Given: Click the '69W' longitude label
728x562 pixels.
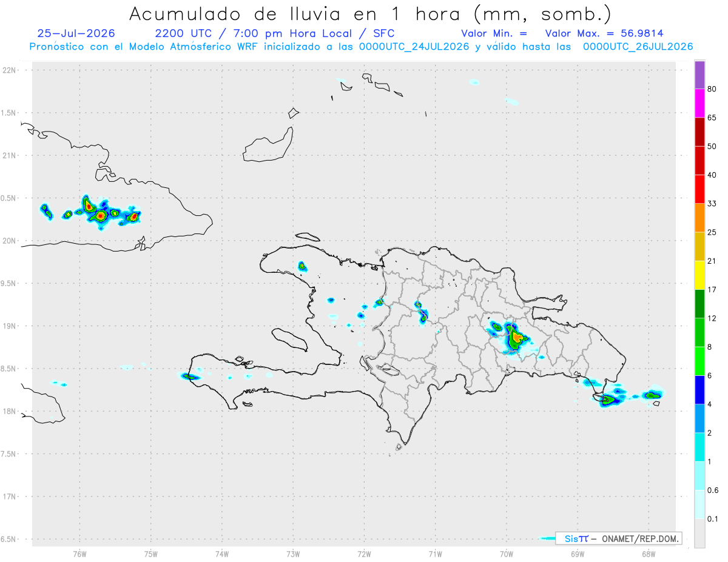Looking at the screenshot, I should click(577, 554).
